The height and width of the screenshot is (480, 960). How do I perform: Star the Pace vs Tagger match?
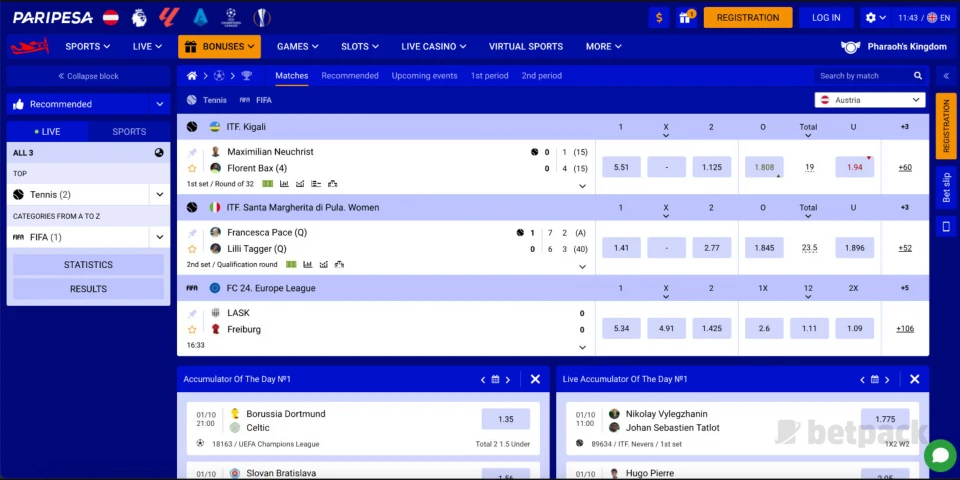point(192,248)
